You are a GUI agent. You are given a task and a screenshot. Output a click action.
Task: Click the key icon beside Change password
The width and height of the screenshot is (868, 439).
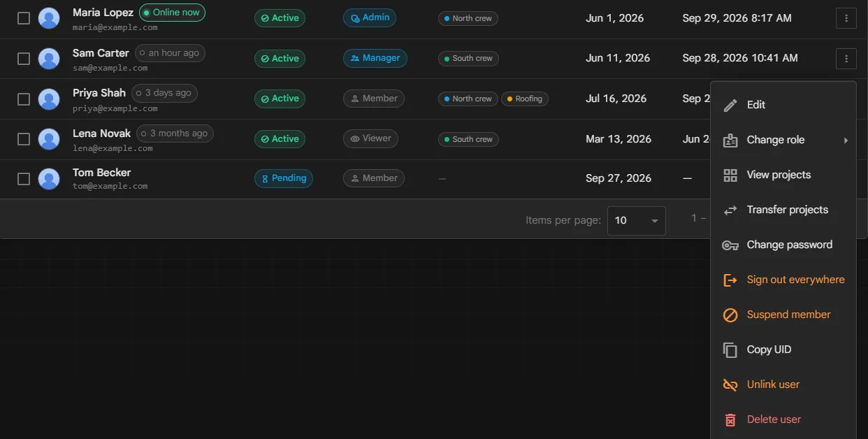(730, 245)
